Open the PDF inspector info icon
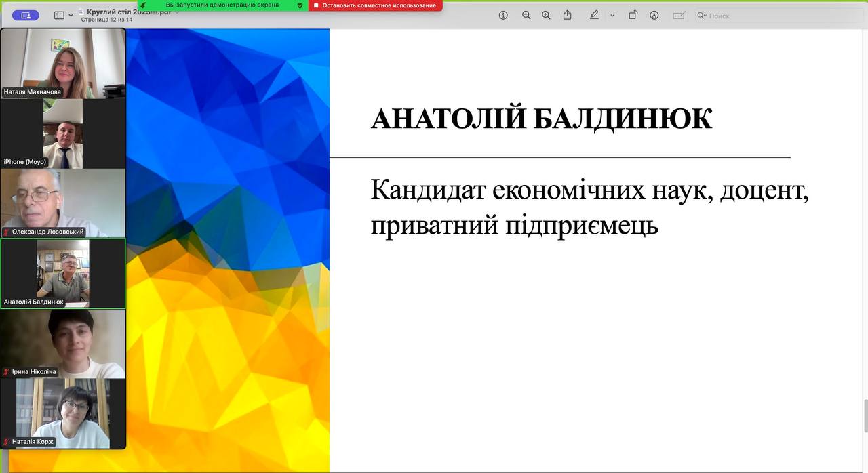The height and width of the screenshot is (473, 868). coord(503,15)
